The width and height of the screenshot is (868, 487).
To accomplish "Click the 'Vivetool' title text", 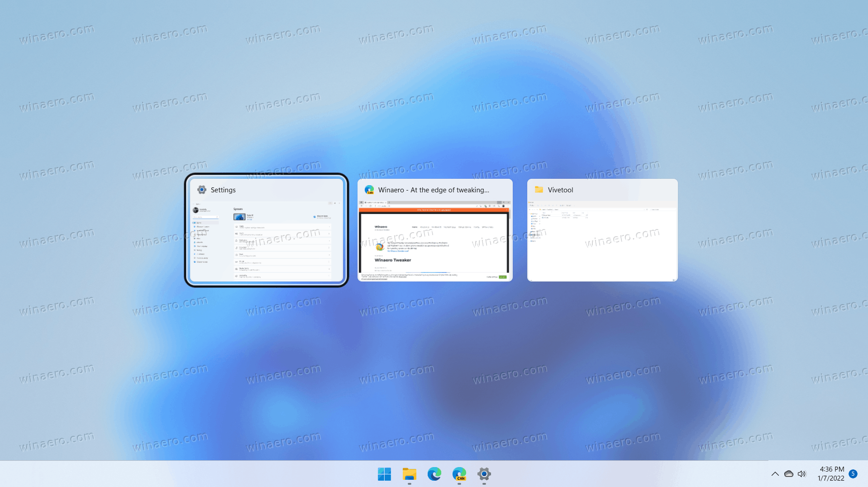I will pos(560,190).
